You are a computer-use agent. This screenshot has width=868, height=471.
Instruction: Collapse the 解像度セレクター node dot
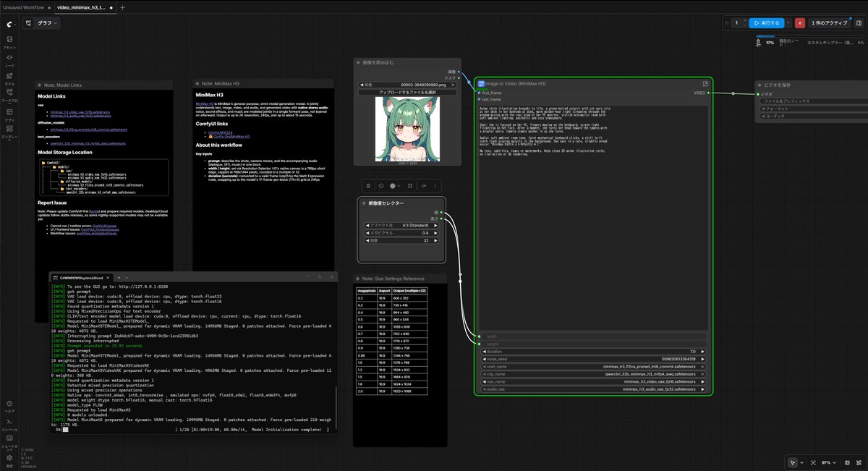pyautogui.click(x=364, y=203)
